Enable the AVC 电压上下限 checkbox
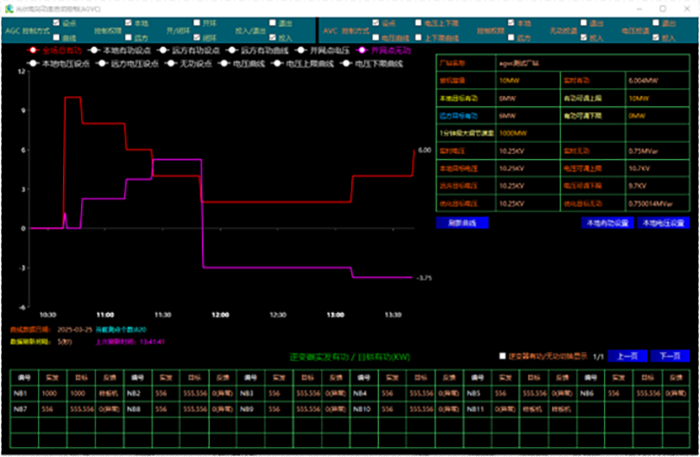 [x=420, y=22]
